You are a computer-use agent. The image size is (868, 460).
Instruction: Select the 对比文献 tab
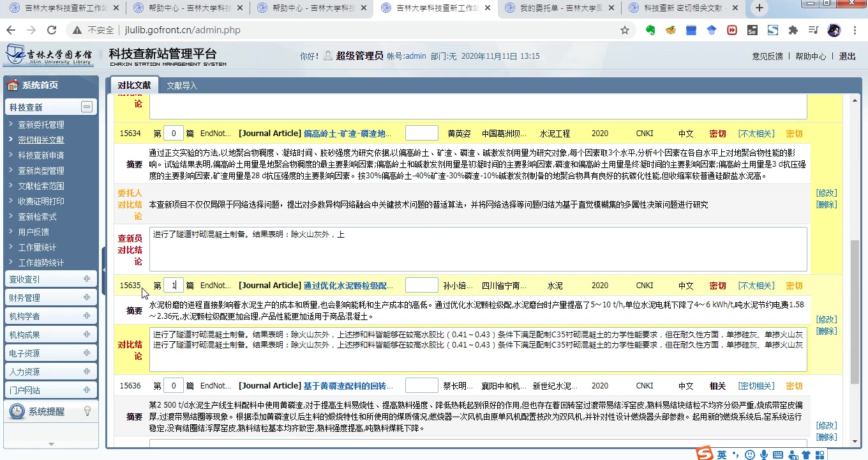[134, 85]
